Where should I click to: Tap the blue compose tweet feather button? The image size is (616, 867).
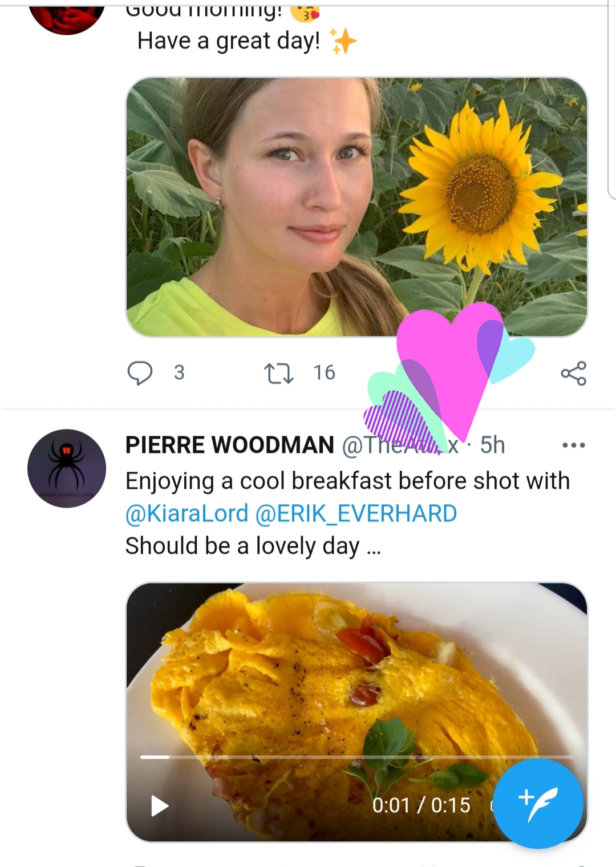(x=538, y=803)
